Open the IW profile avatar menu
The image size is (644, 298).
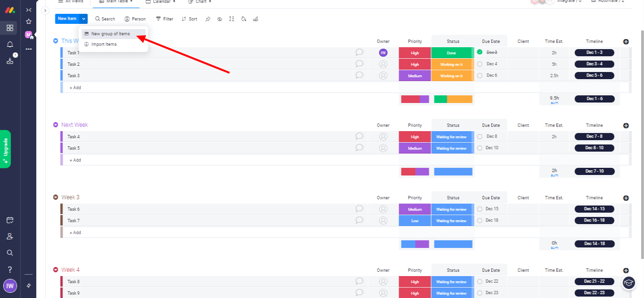10,286
